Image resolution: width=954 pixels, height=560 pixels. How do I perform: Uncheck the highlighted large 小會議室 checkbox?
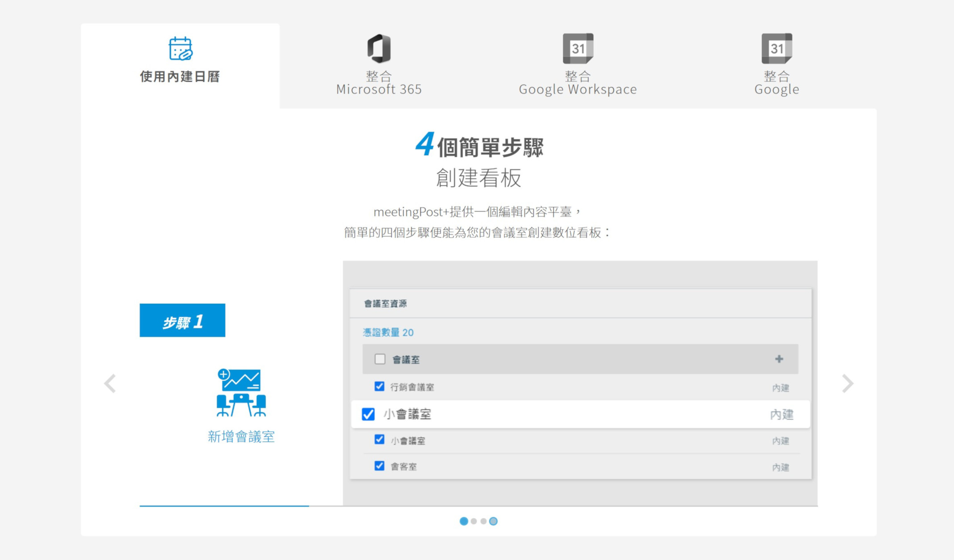click(368, 414)
